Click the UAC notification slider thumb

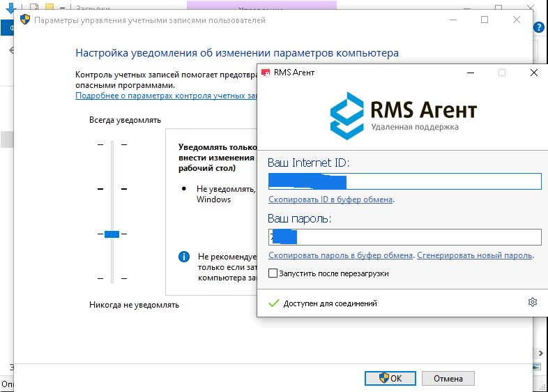pyautogui.click(x=112, y=234)
